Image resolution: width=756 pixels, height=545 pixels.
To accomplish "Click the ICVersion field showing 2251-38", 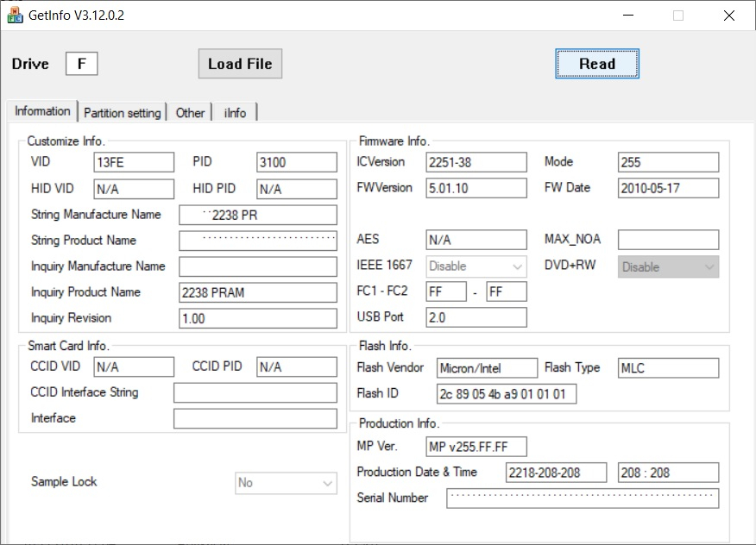I will [x=476, y=162].
